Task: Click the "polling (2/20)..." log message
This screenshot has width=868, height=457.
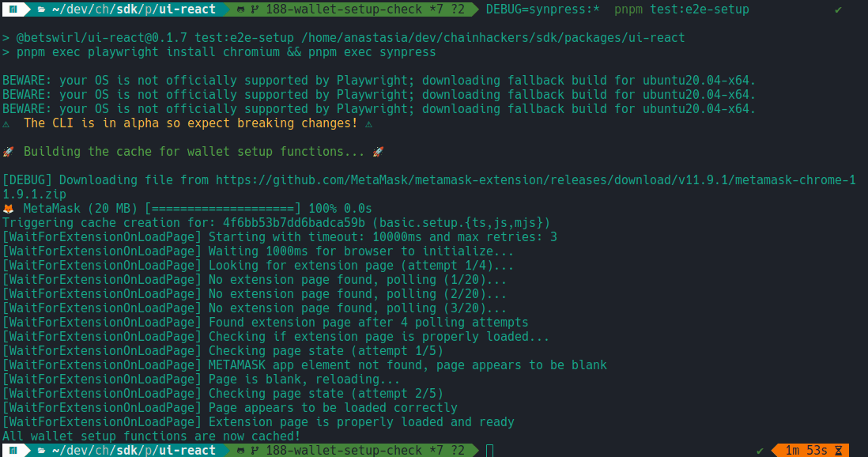Action: coord(357,294)
